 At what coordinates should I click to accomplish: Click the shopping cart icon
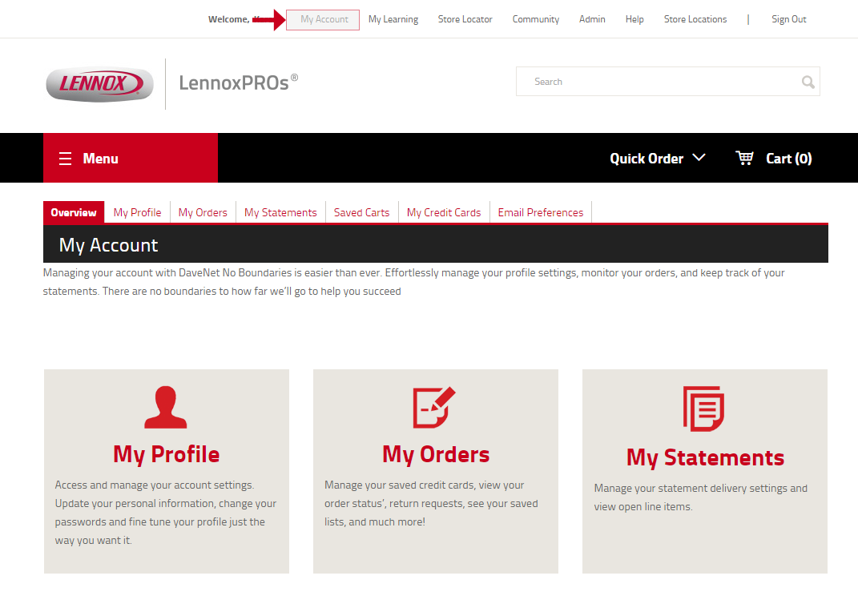(x=744, y=158)
